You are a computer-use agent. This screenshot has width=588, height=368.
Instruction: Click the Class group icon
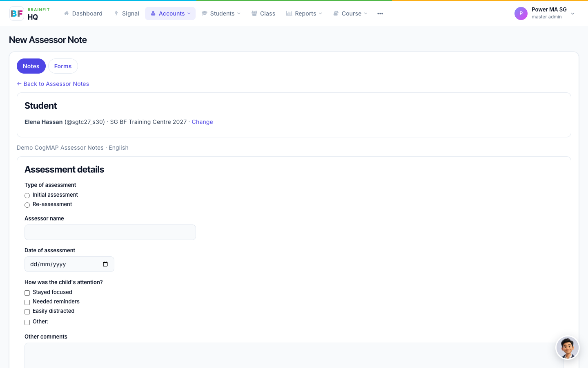[x=254, y=13]
